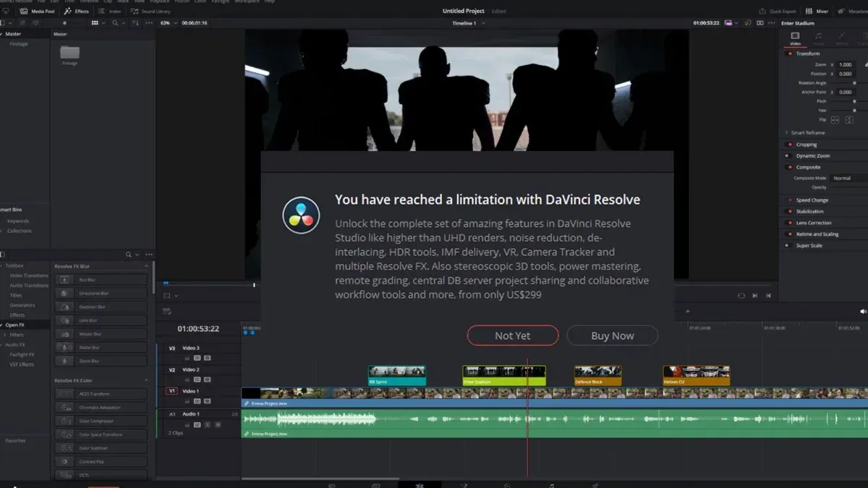Image resolution: width=868 pixels, height=488 pixels.
Task: Click the Not Yet button
Action: pos(513,335)
